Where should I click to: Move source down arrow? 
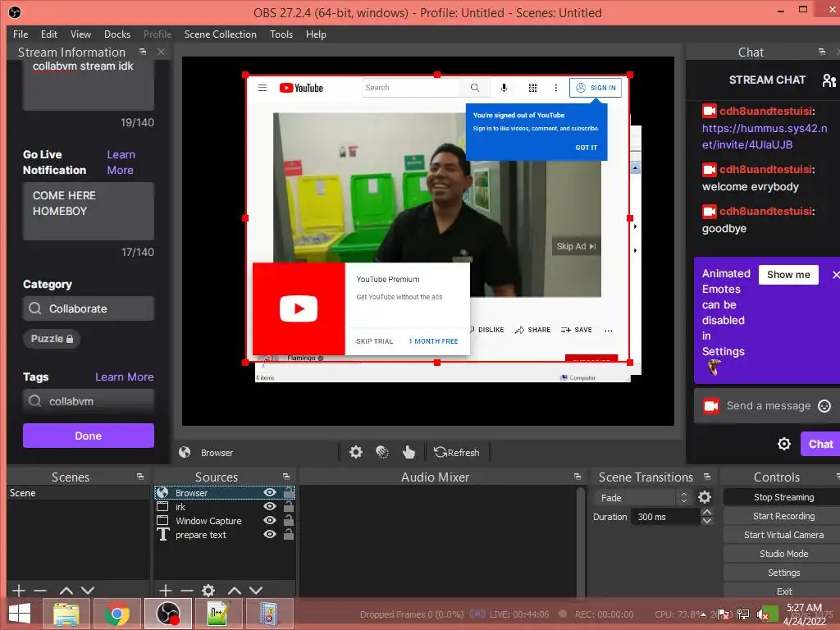256,591
